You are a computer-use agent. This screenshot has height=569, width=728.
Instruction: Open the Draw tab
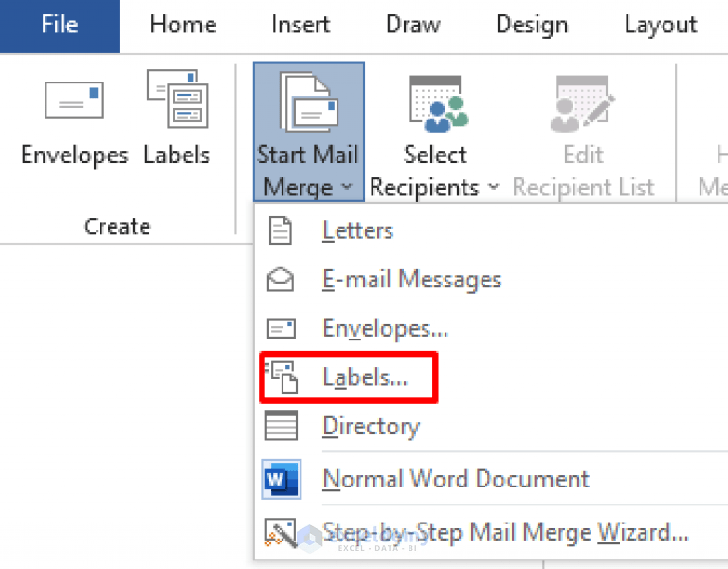pyautogui.click(x=412, y=24)
